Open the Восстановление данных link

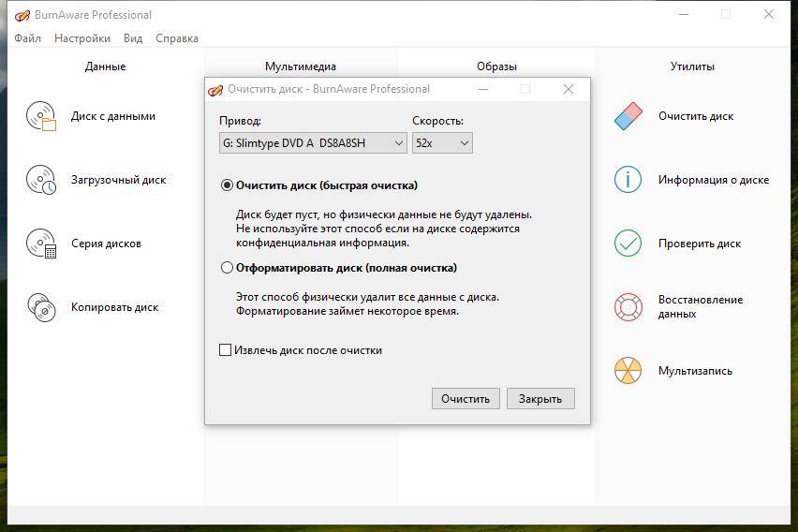[x=701, y=306]
